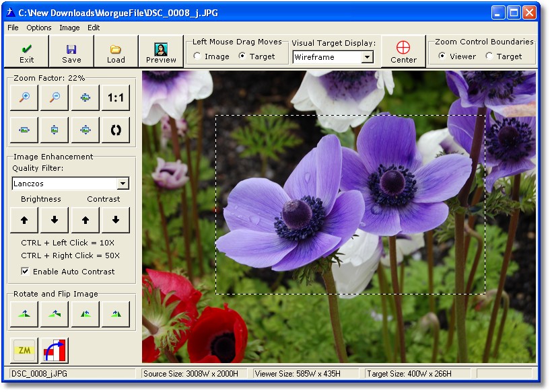This screenshot has width=550, height=392.
Task: Click the CTRL + Left Click = 10X hint
Action: (x=68, y=243)
